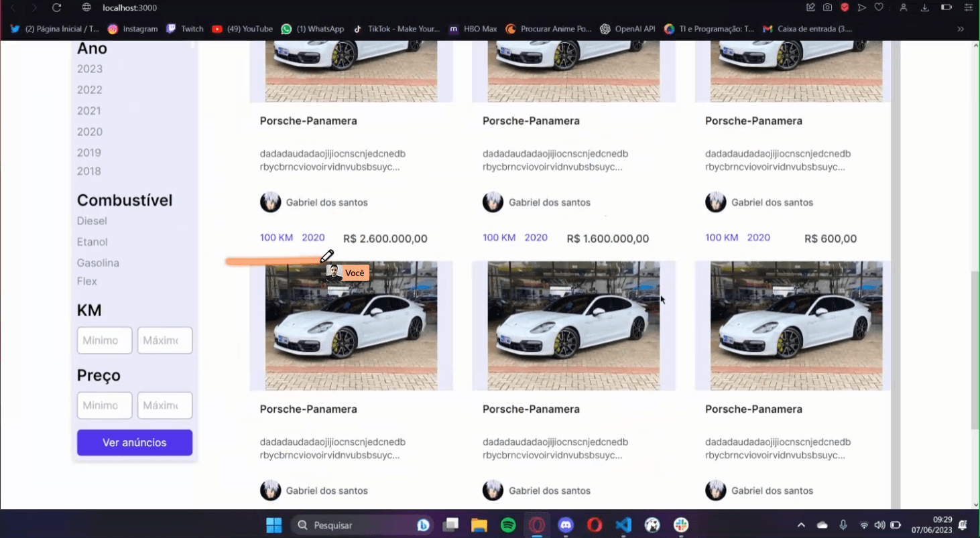The image size is (980, 538).
Task: Click the globe site-info icon
Action: (86, 7)
